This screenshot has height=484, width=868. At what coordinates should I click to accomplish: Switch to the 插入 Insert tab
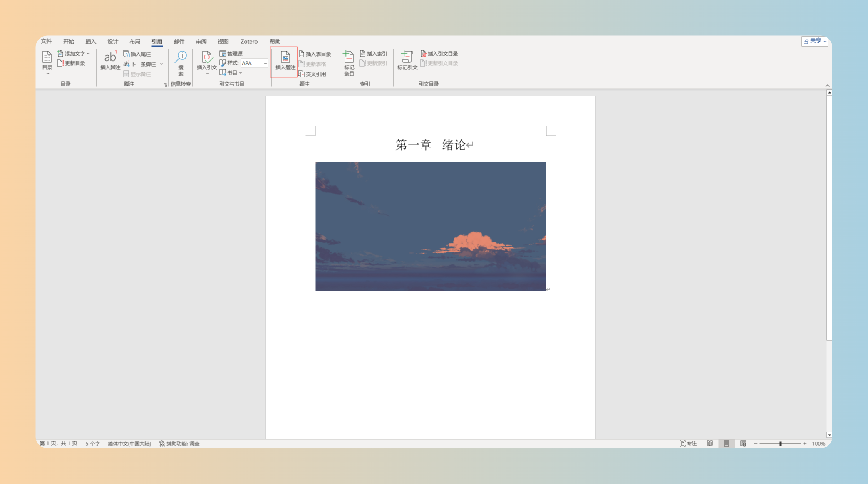point(90,42)
